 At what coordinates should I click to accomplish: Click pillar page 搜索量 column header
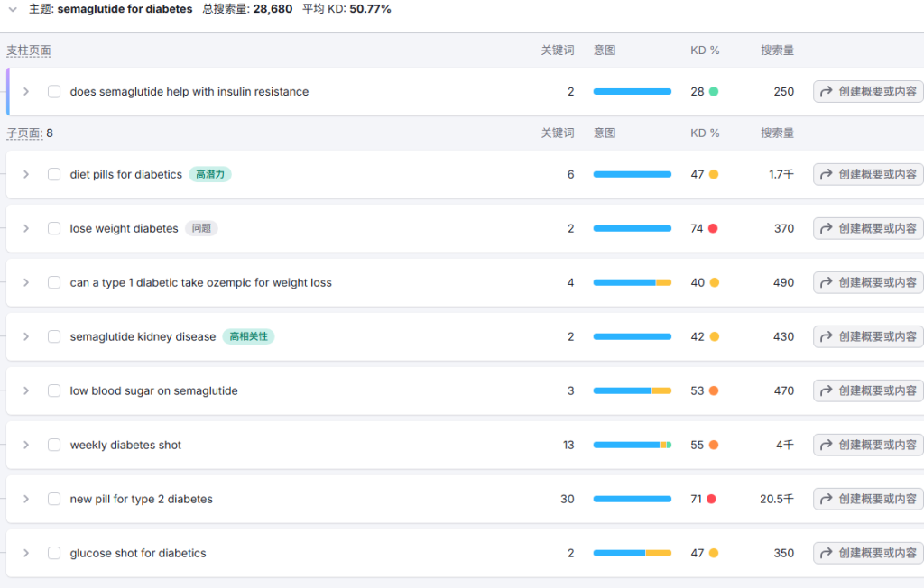(777, 51)
